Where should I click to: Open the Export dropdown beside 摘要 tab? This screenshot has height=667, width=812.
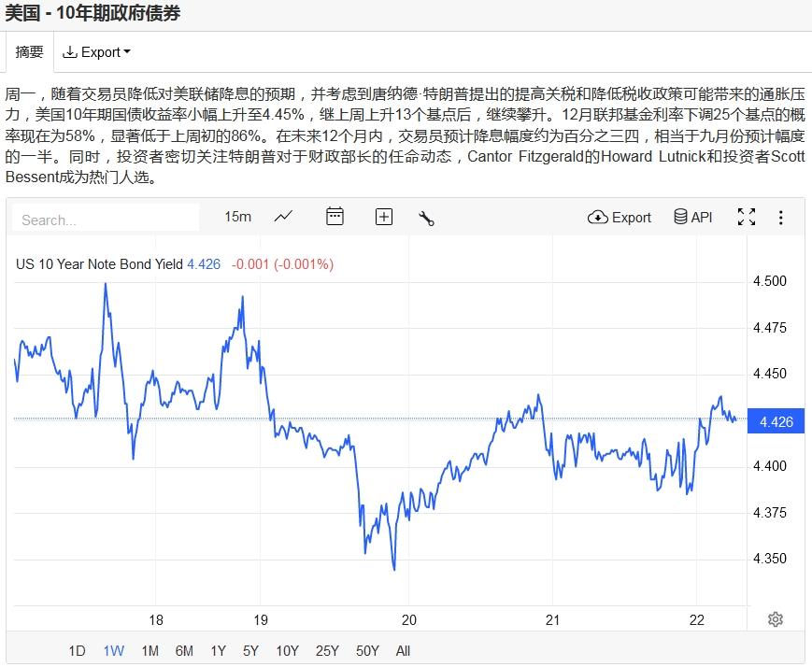96,52
